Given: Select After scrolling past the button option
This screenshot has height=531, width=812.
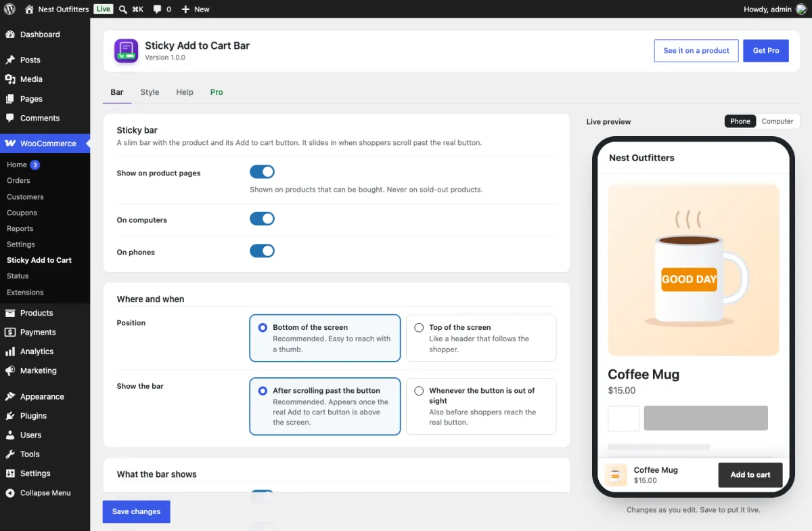Looking at the screenshot, I should coord(325,406).
